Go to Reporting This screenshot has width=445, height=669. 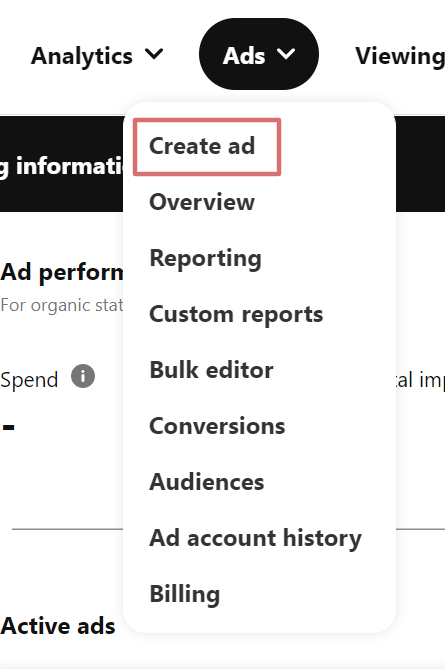(205, 259)
